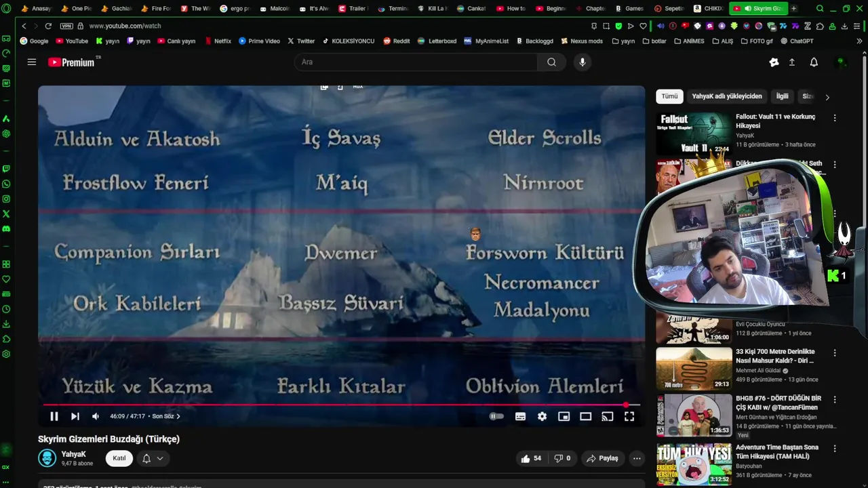868x488 pixels.
Task: Open Adventure Time Baştan Sona video
Action: coord(694,464)
